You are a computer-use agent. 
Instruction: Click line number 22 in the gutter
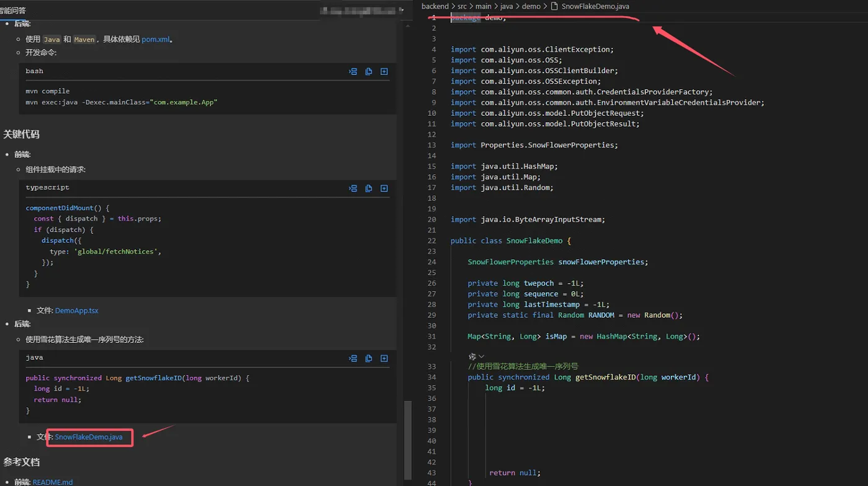coord(432,241)
